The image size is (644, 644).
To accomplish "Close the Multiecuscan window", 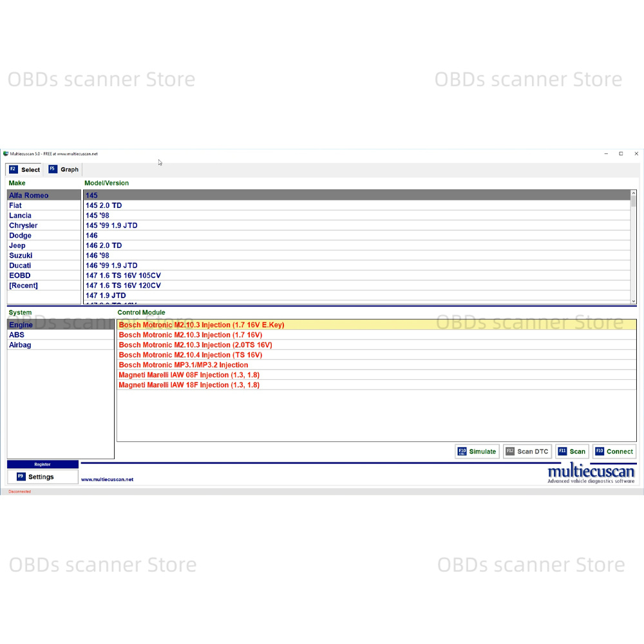I will click(636, 154).
